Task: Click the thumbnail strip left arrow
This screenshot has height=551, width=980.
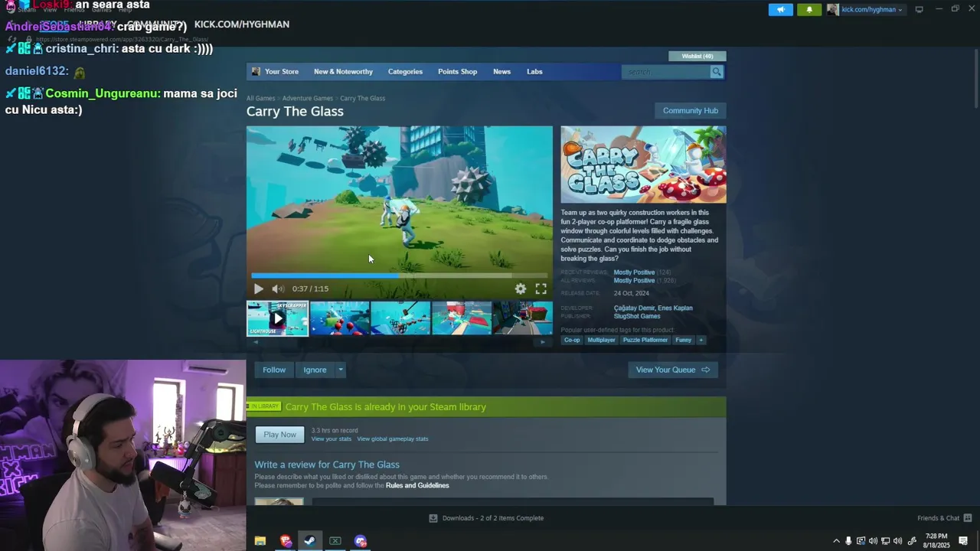Action: tap(256, 342)
